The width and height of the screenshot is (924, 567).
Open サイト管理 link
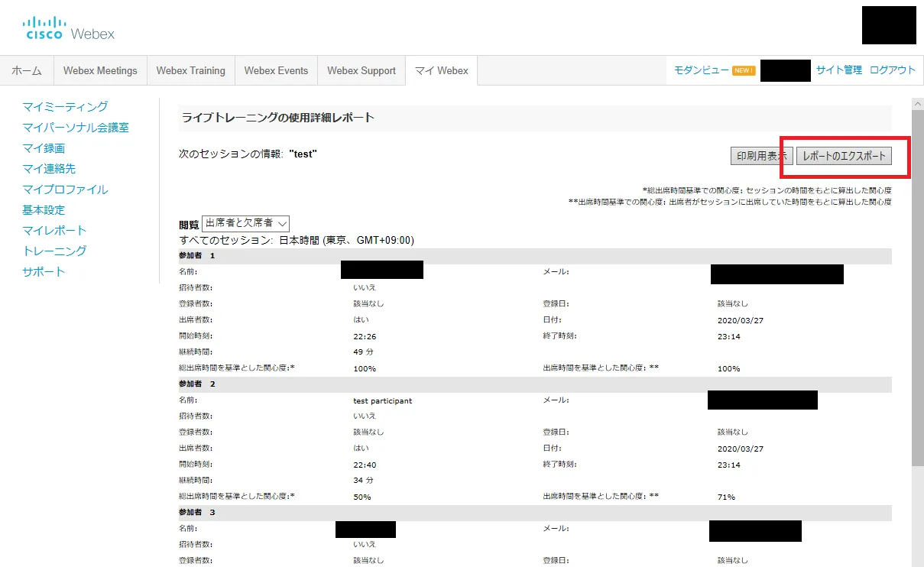tap(838, 70)
